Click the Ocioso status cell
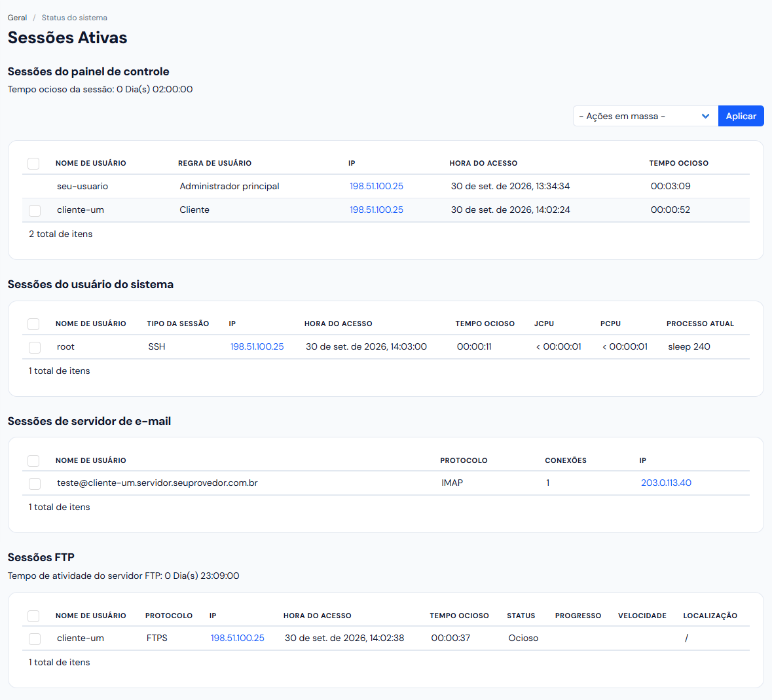The width and height of the screenshot is (772, 700). pos(523,638)
